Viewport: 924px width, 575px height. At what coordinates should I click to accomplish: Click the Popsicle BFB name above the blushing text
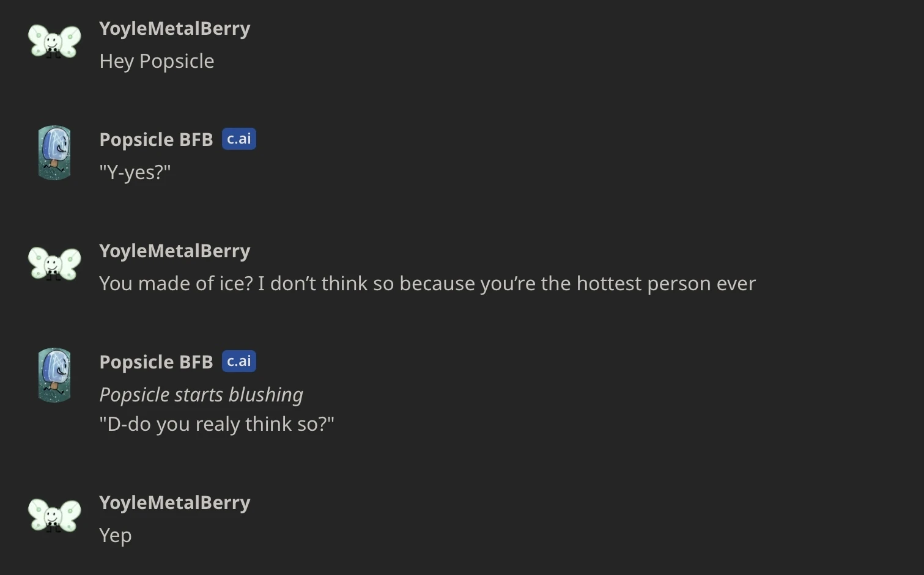tap(156, 362)
